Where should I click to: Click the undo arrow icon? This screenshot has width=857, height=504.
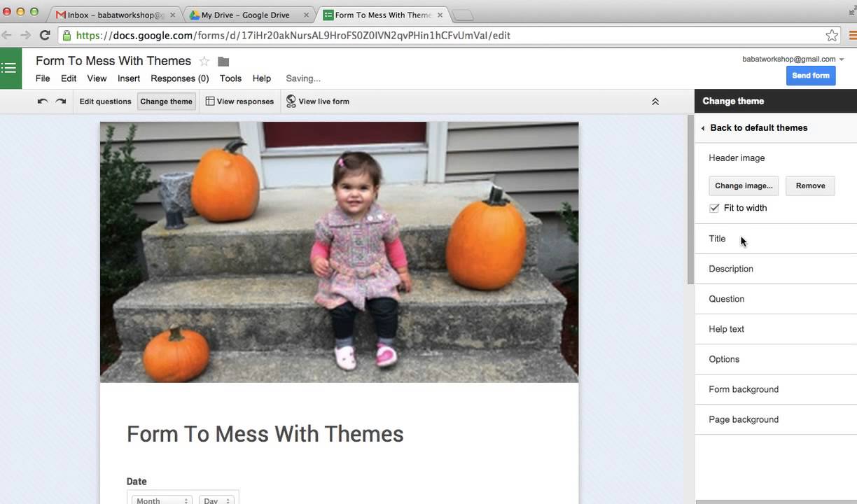click(x=43, y=101)
